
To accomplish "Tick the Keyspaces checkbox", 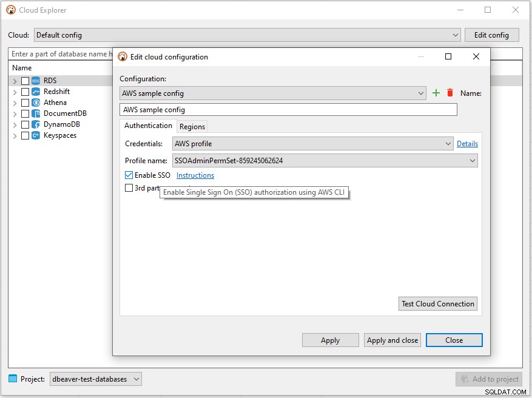I will pos(25,135).
